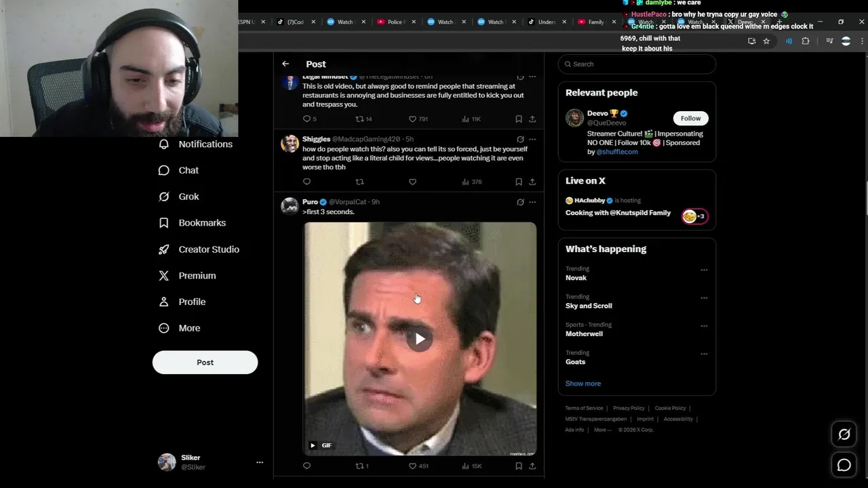868x488 pixels.
Task: Open Terms of Service footer link
Action: (x=584, y=408)
